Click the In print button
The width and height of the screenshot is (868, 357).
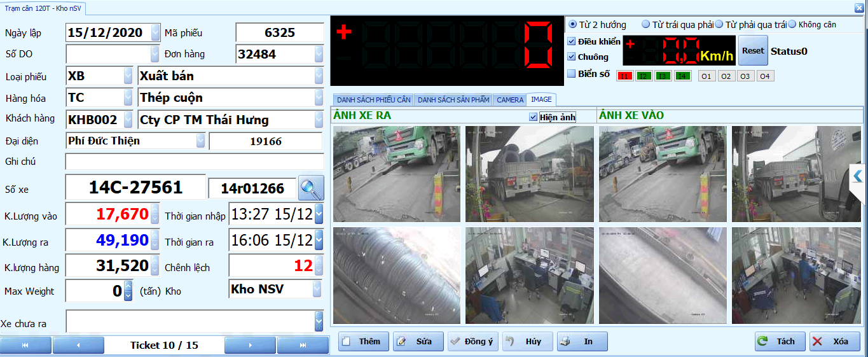pyautogui.click(x=581, y=342)
